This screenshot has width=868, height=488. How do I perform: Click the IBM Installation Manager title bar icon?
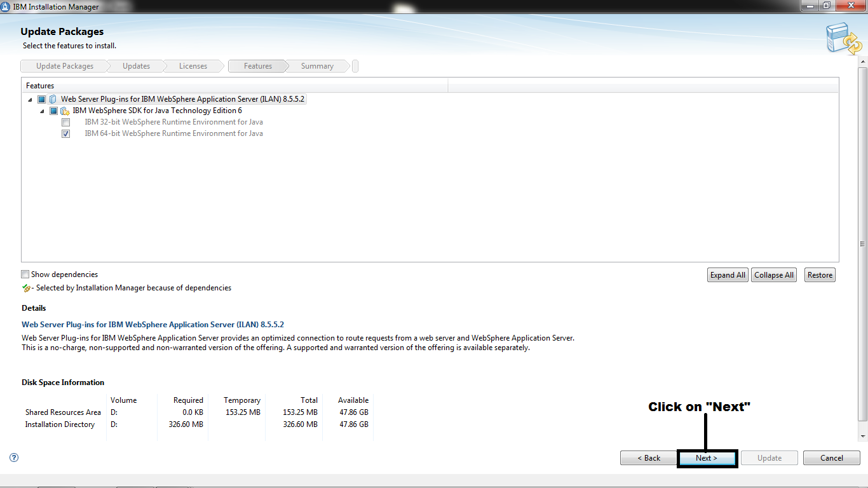[6, 6]
